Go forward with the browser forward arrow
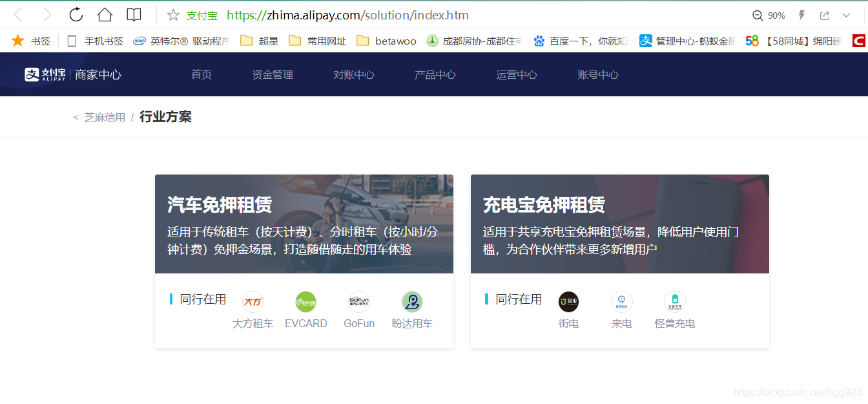 click(x=47, y=15)
